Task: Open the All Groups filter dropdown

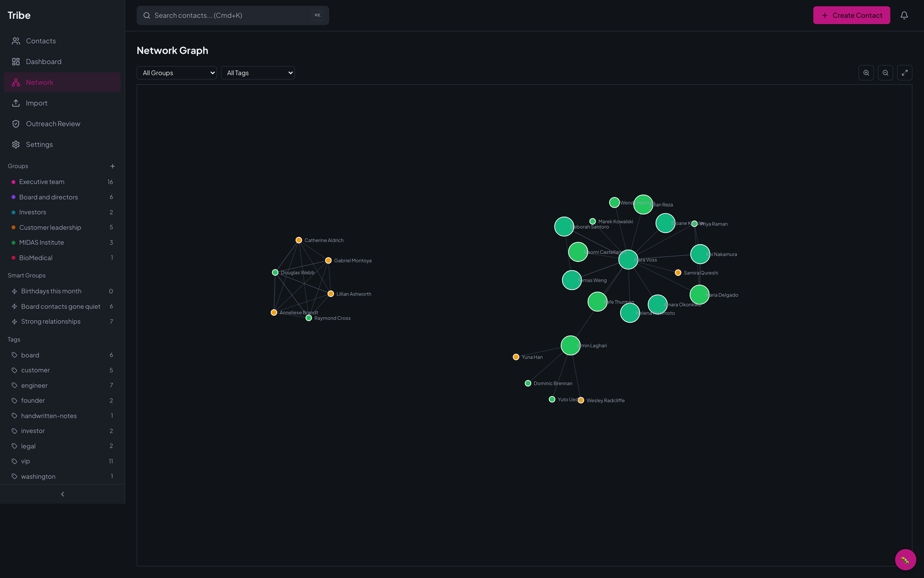Action: coord(177,73)
